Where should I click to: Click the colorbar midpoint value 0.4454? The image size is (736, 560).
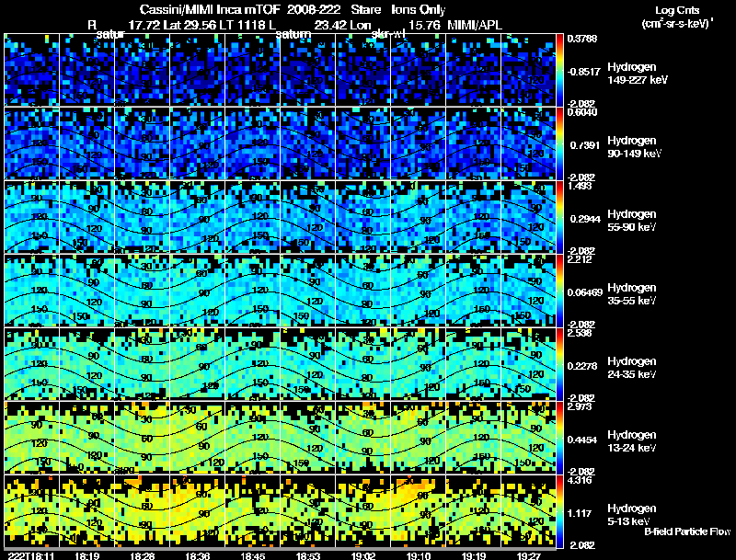coord(582,440)
